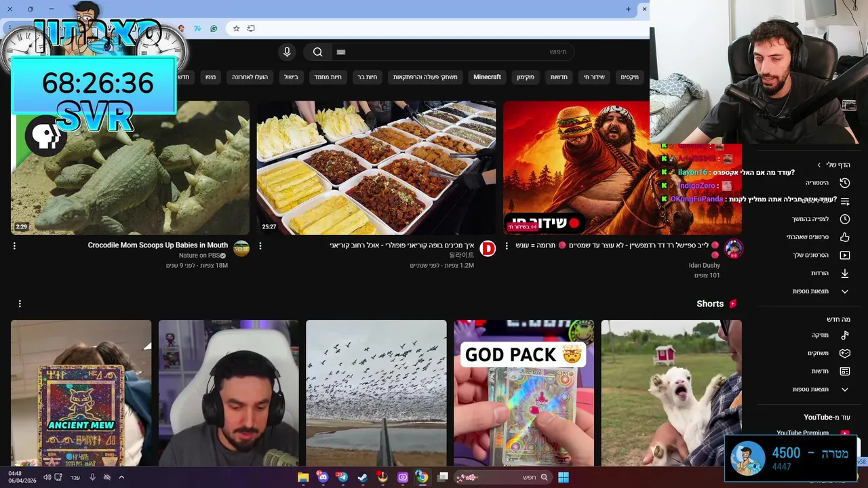Select the פוקימון filter chip
This screenshot has width=868, height=488.
526,77
